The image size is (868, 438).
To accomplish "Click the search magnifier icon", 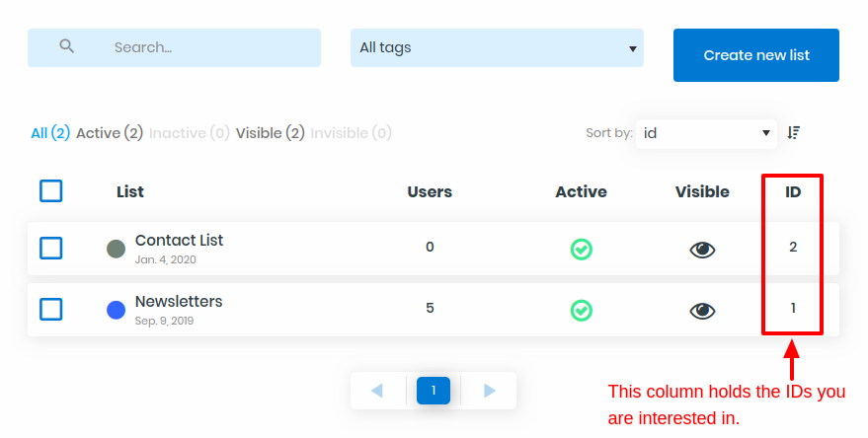I will coord(66,46).
